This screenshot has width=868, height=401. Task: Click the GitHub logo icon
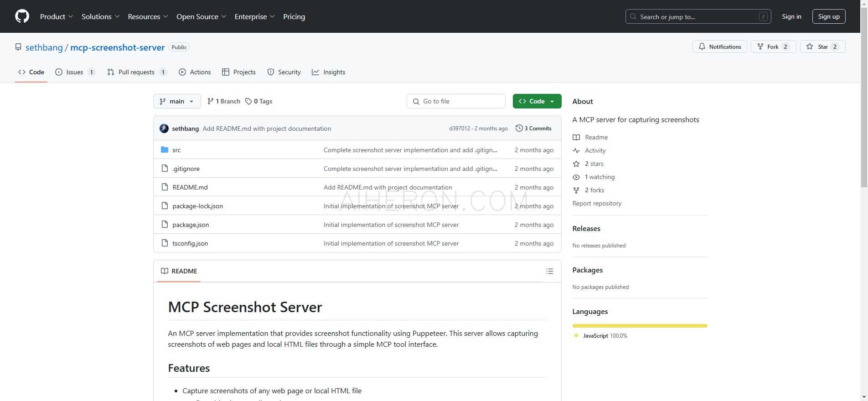coord(22,16)
